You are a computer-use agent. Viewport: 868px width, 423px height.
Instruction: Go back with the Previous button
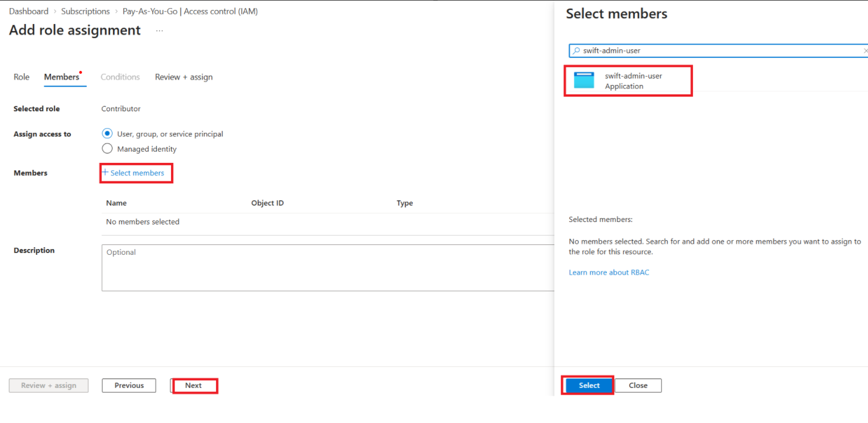(129, 386)
